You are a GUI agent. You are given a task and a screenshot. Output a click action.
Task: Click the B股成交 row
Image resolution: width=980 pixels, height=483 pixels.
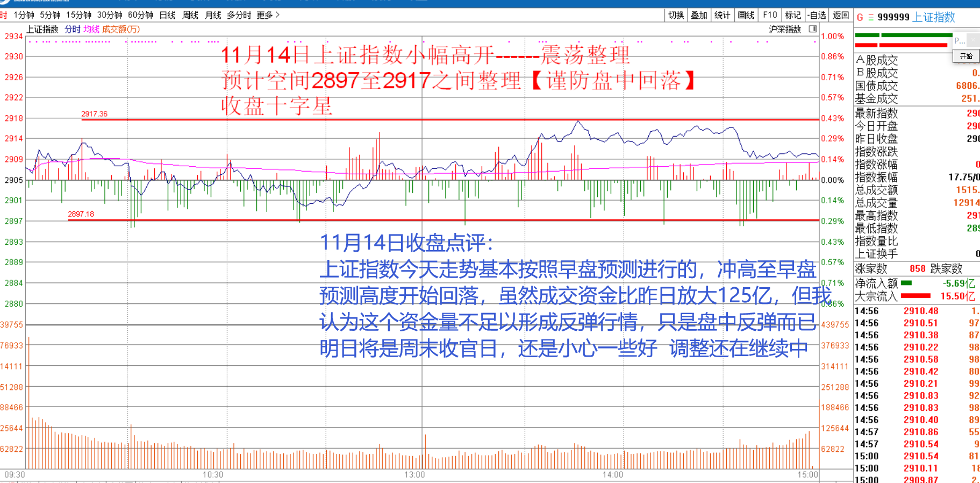917,73
